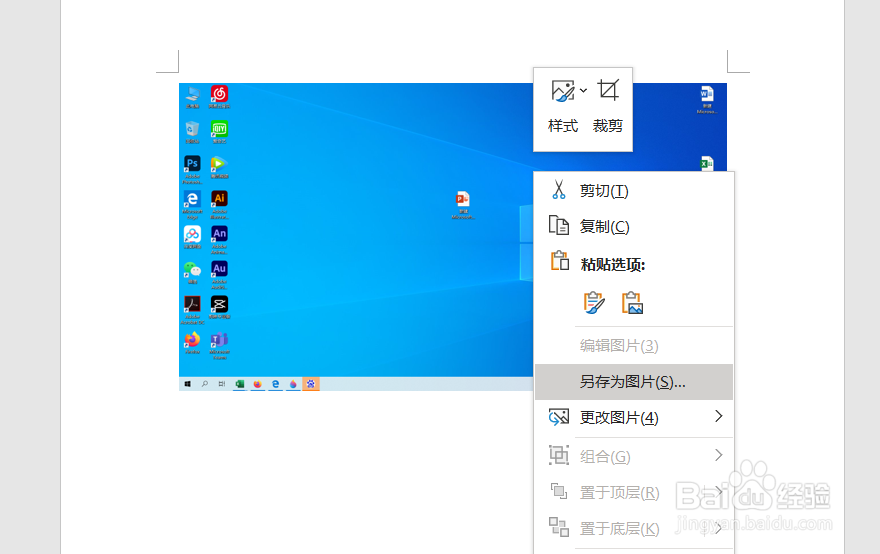Paste with the keep source formatting icon

[594, 303]
